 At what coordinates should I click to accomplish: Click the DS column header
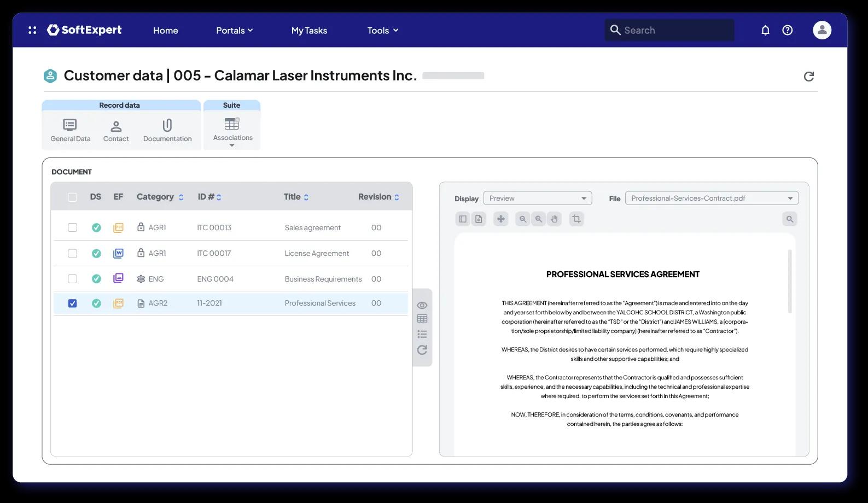pyautogui.click(x=96, y=197)
